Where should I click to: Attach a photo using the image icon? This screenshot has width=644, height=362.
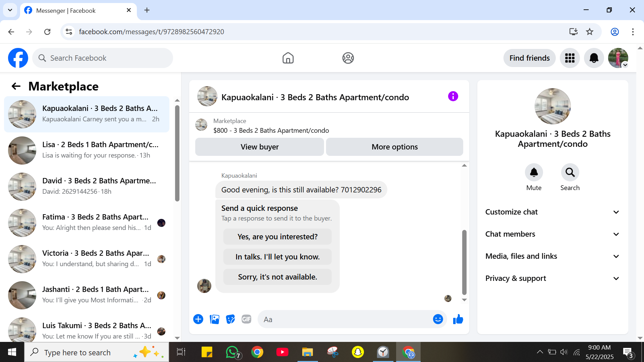click(214, 319)
